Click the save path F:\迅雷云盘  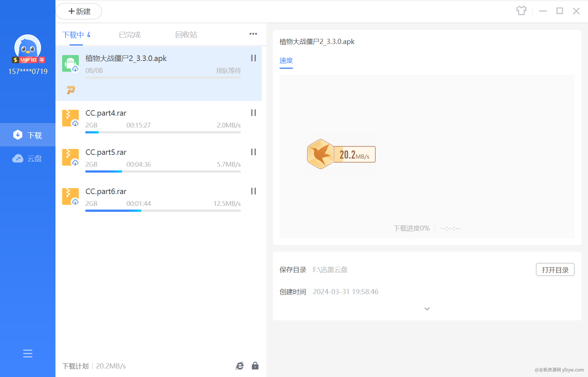(x=330, y=270)
